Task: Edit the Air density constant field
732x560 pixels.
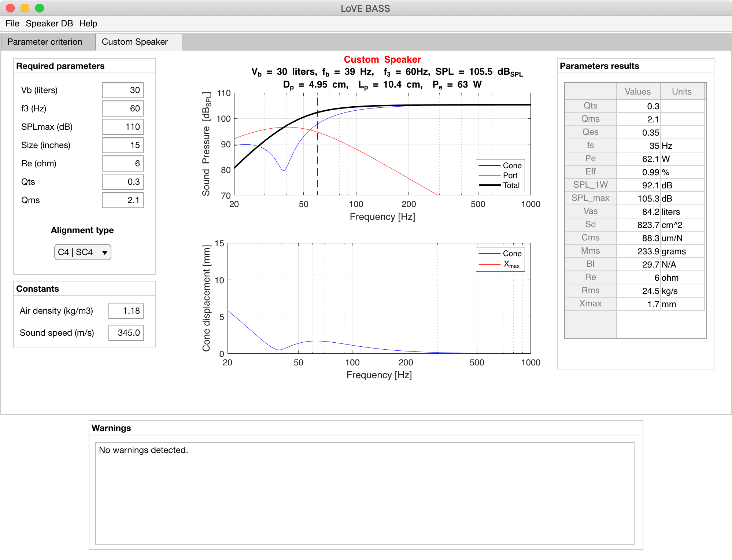Action: (126, 311)
